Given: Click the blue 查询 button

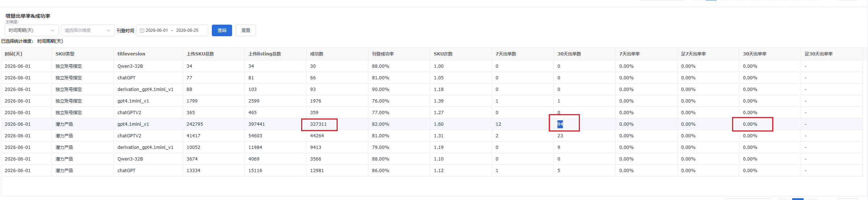Looking at the screenshot, I should click(222, 30).
